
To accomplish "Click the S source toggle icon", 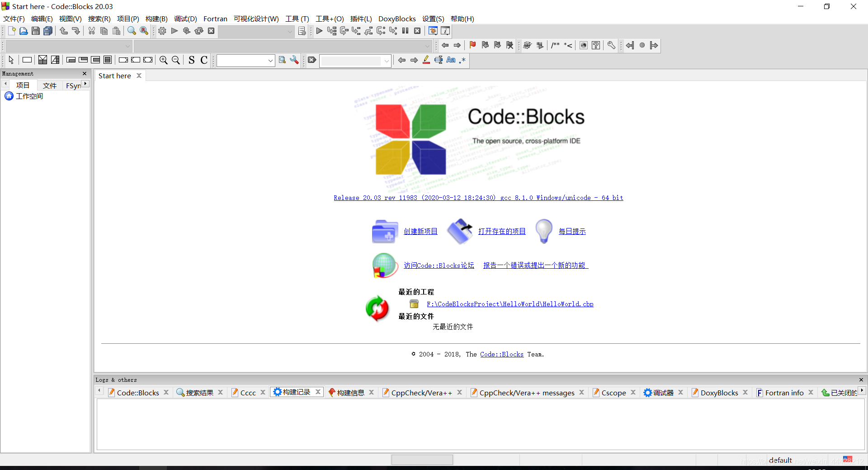I will (x=192, y=60).
